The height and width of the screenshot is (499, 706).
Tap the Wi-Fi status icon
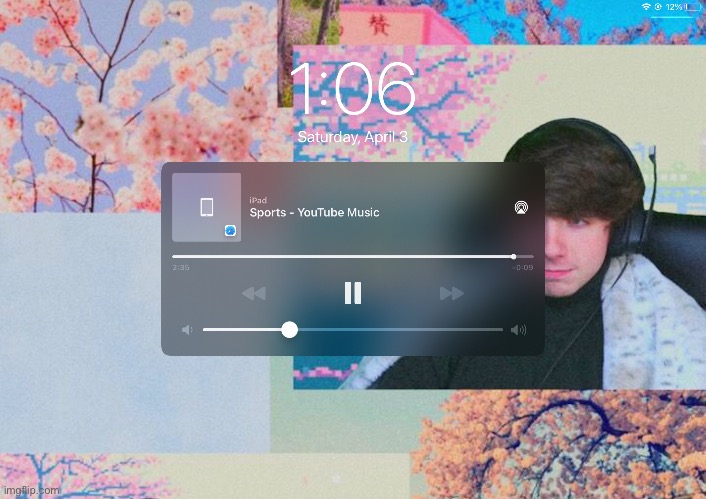pos(646,7)
